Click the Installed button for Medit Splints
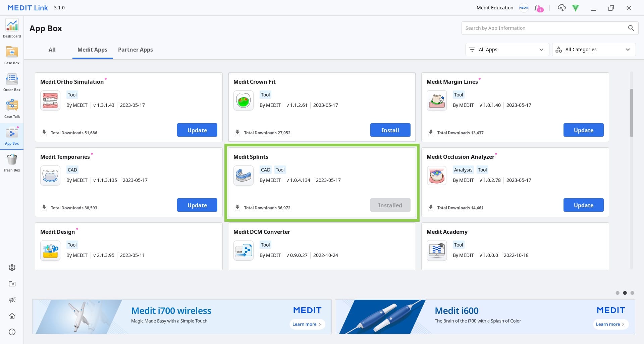 [x=390, y=205]
